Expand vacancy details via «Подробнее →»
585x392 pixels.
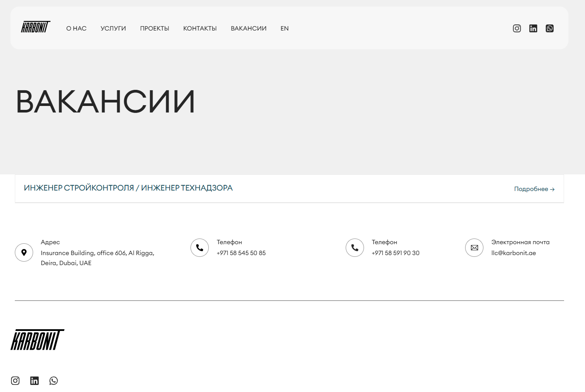[x=534, y=189]
